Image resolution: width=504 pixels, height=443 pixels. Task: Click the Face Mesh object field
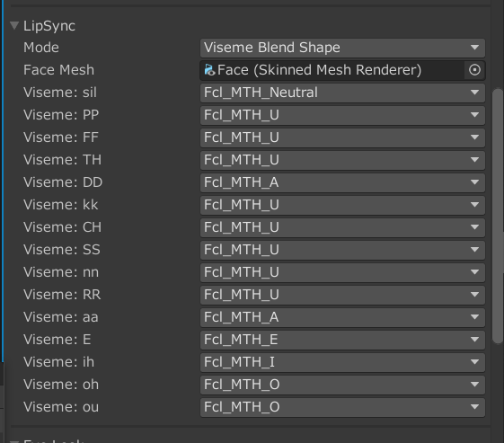[332, 70]
